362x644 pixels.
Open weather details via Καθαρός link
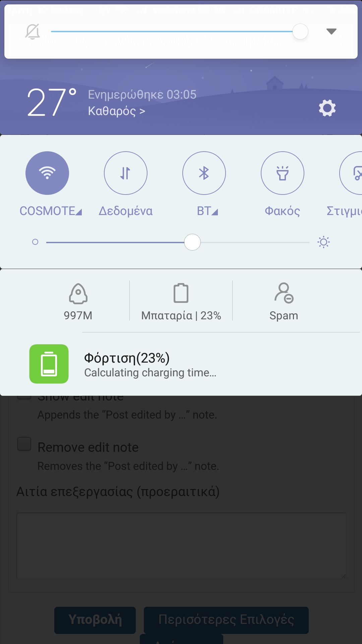(x=116, y=111)
